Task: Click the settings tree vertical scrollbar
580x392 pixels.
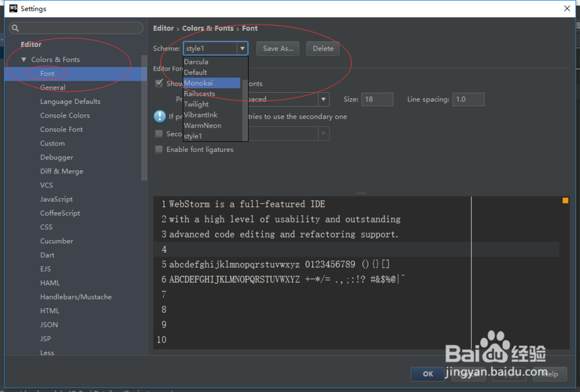Action: 144,118
